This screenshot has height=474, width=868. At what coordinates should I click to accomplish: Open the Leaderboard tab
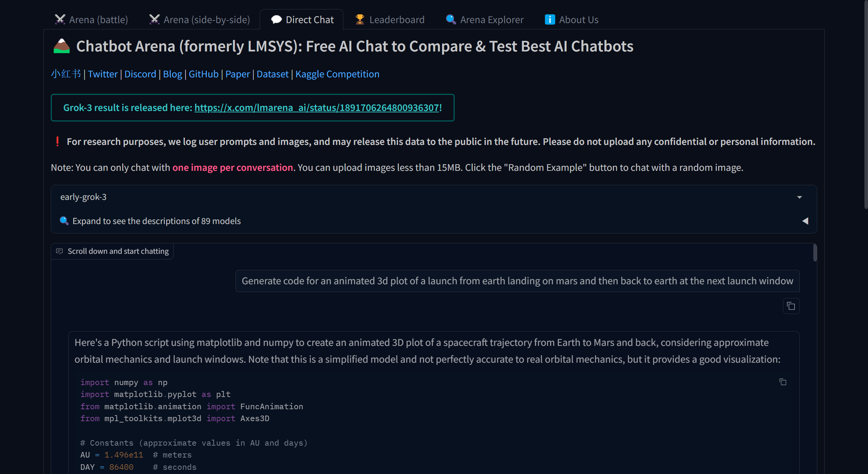[x=390, y=20]
